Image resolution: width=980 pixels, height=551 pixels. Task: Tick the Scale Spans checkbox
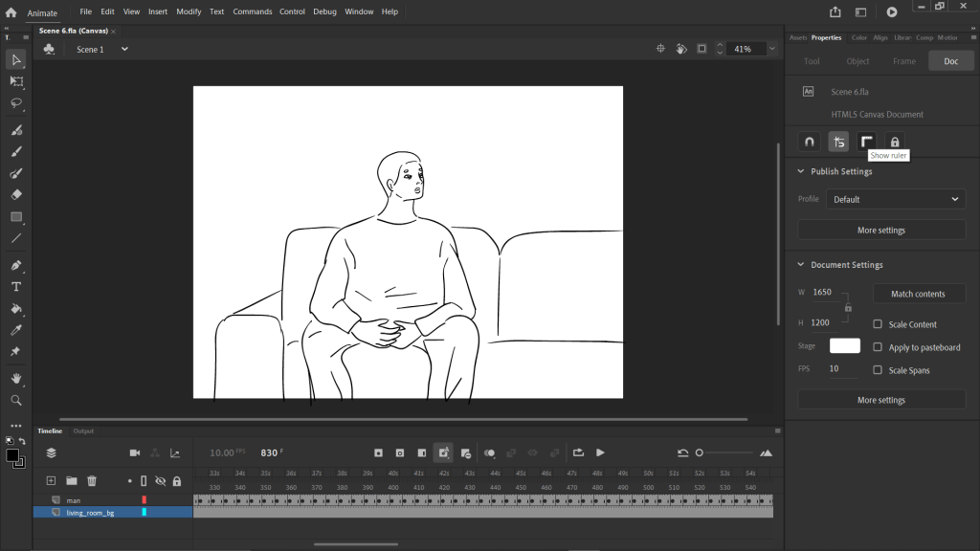coord(878,370)
